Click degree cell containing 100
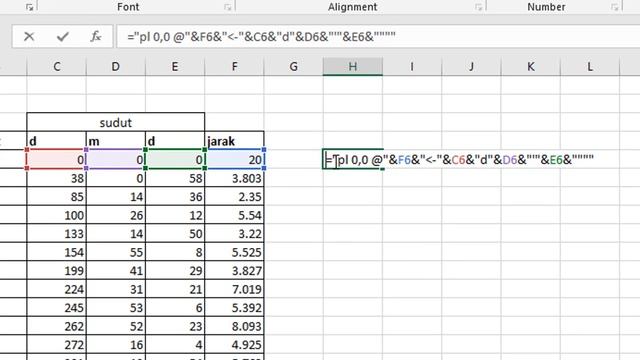The width and height of the screenshot is (640, 360). [57, 215]
